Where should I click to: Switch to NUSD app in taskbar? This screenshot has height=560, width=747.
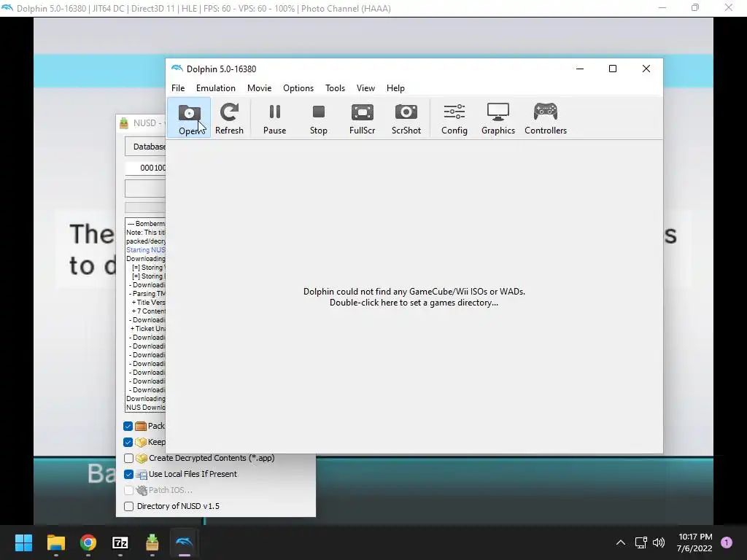click(152, 542)
